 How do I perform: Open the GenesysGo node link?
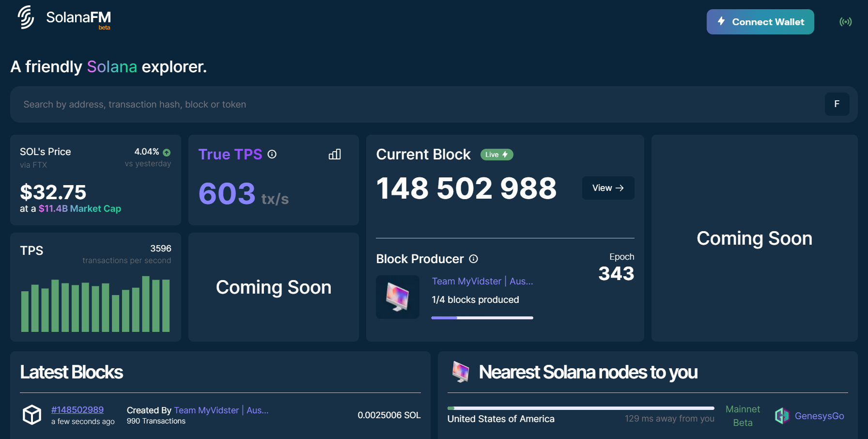pyautogui.click(x=819, y=416)
